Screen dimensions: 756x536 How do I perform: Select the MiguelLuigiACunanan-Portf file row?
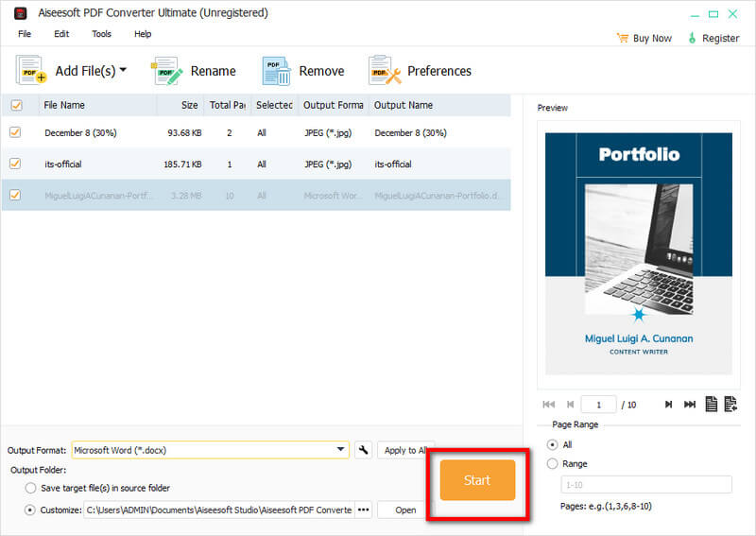pyautogui.click(x=256, y=195)
